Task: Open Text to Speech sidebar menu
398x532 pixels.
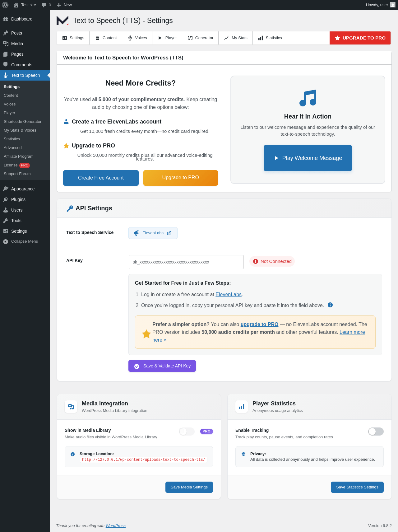Action: click(x=25, y=75)
